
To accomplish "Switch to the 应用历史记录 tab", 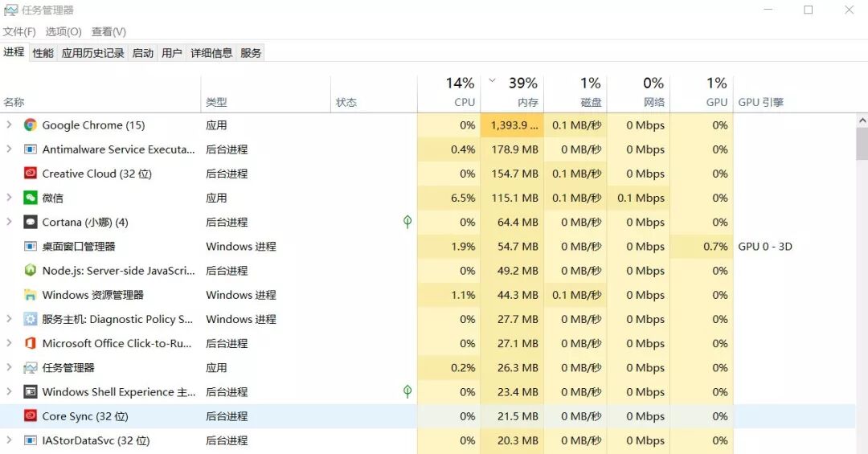I will point(93,53).
